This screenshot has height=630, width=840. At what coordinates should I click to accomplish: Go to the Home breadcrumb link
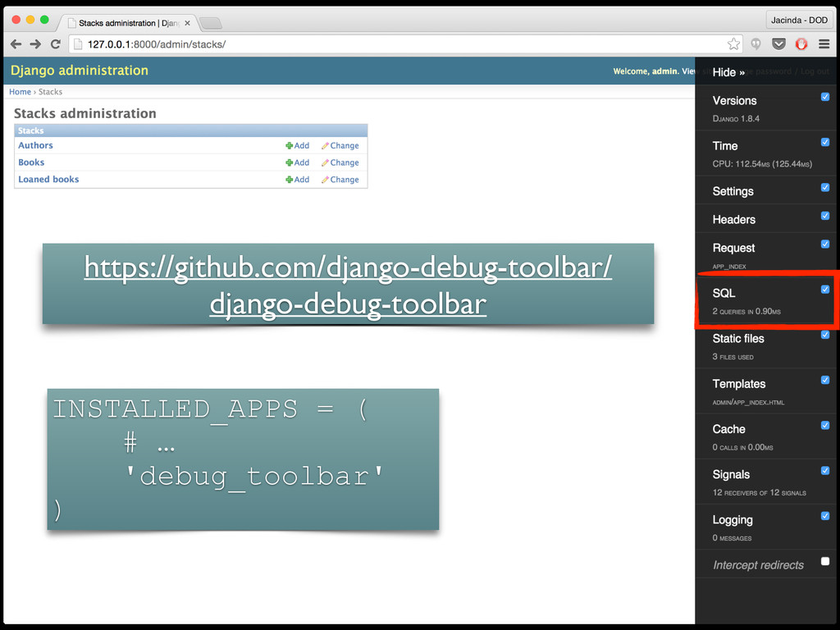point(20,92)
